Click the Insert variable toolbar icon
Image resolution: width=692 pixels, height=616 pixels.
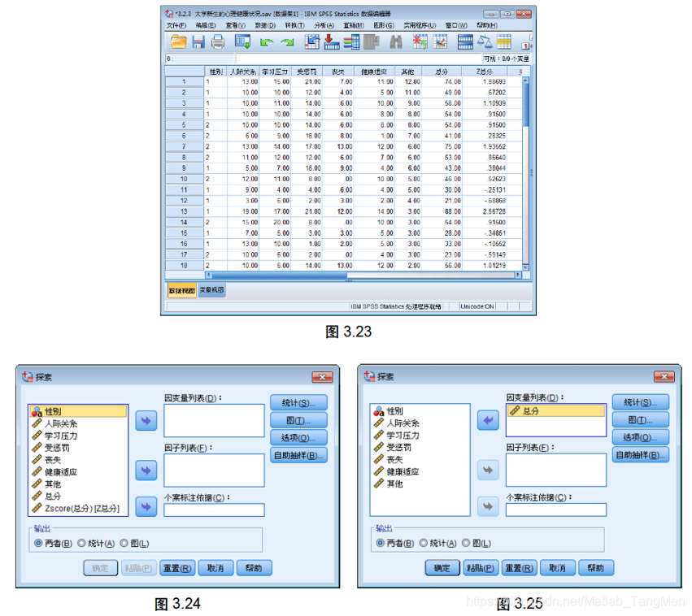click(440, 42)
